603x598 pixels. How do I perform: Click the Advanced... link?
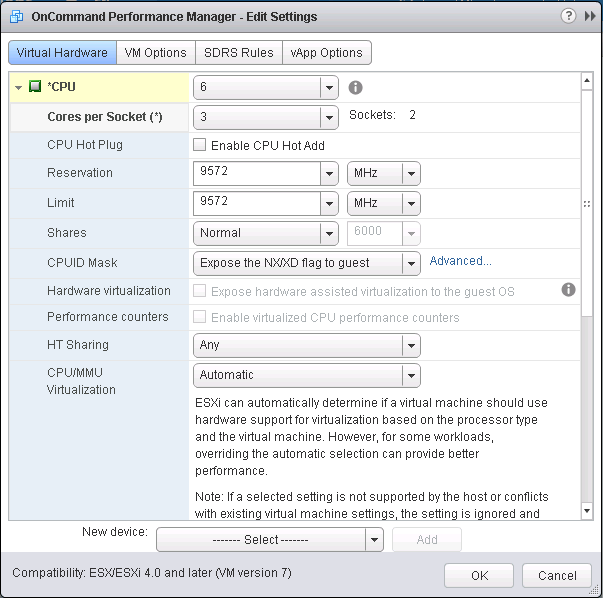[x=460, y=261]
